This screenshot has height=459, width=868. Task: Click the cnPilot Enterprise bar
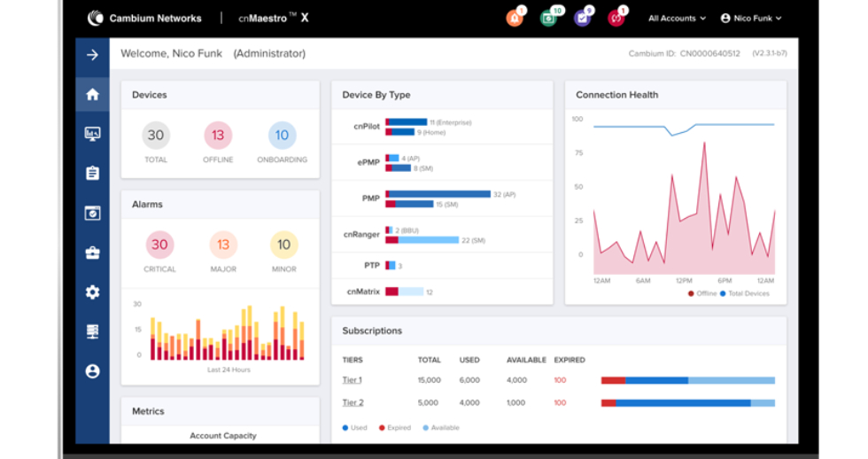pos(407,122)
